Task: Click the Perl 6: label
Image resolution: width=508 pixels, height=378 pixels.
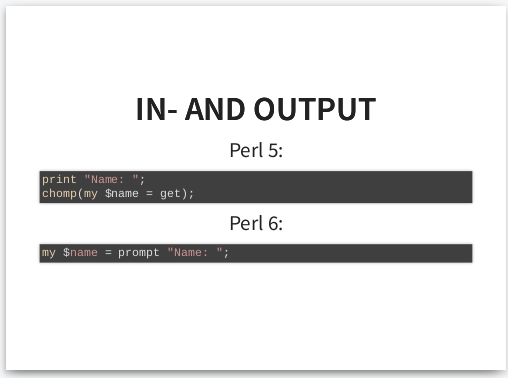Action: pos(256,223)
